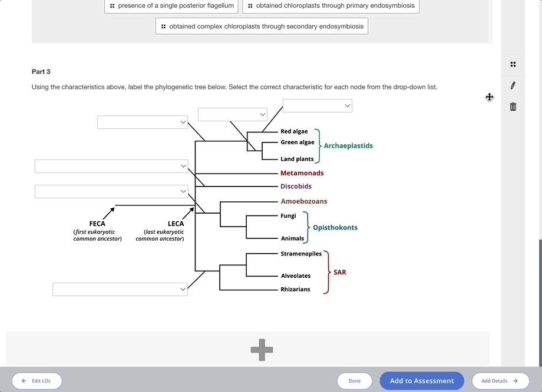Click the Done button
Screen dimensions: 542x392
[355, 381]
